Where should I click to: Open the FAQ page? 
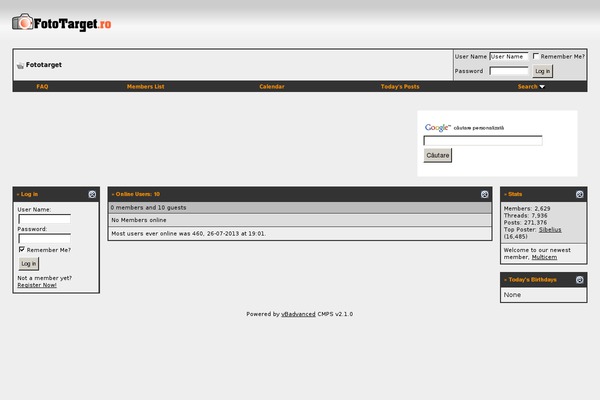(x=42, y=87)
